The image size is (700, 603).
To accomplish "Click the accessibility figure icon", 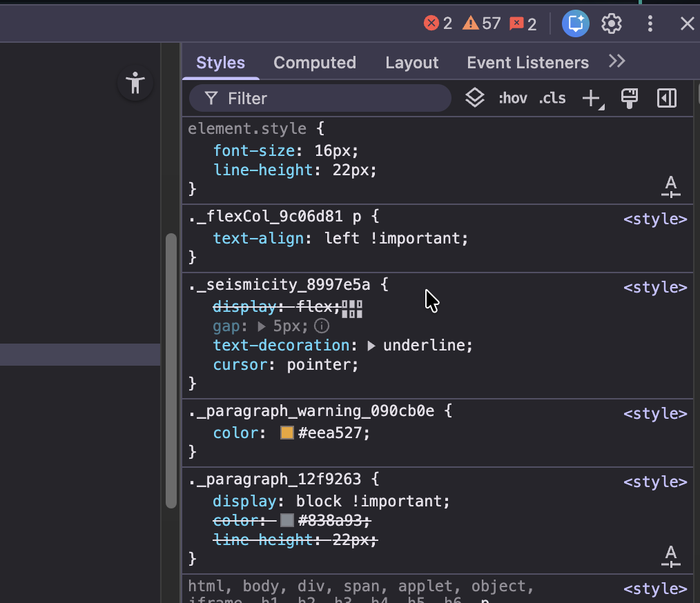I will [135, 83].
